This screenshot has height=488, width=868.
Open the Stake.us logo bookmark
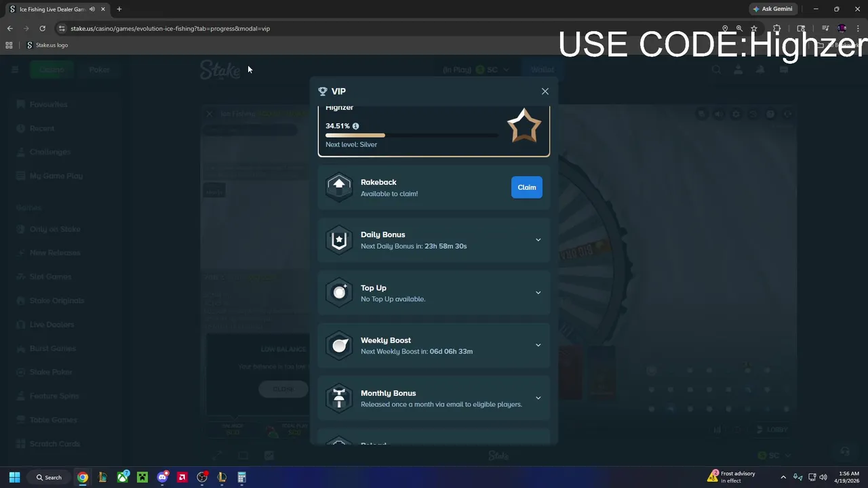(47, 45)
